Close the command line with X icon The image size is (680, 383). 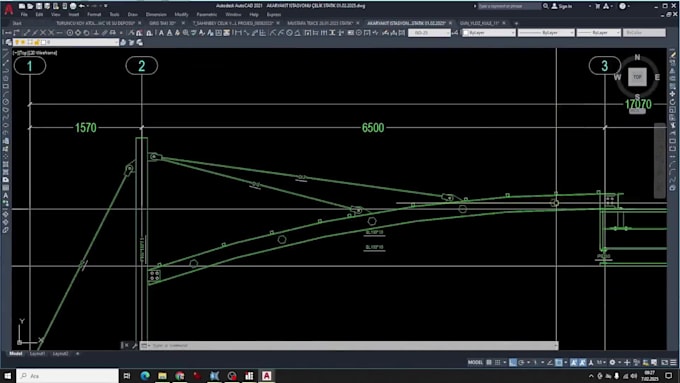(127, 346)
